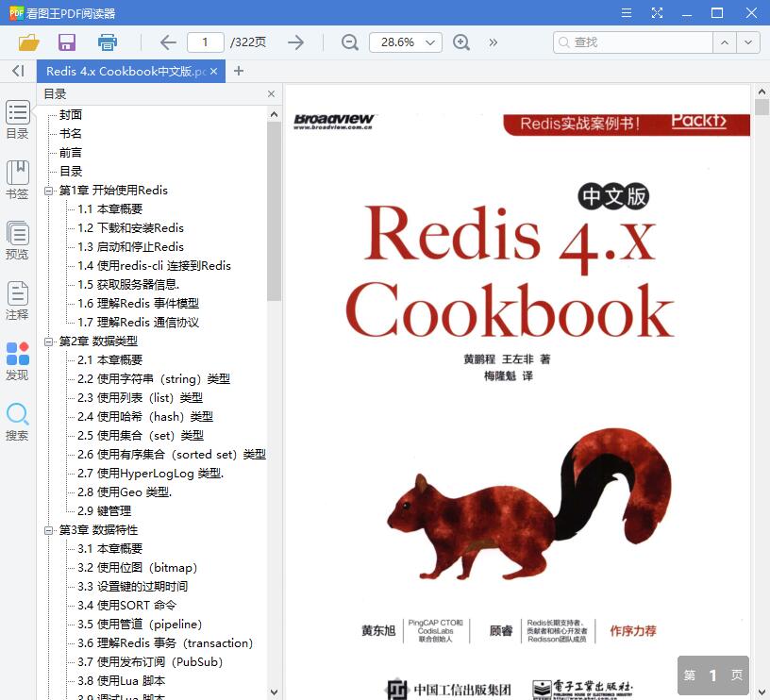Jump to 3.4 使用SORT 命令
The image size is (770, 700).
[126, 606]
